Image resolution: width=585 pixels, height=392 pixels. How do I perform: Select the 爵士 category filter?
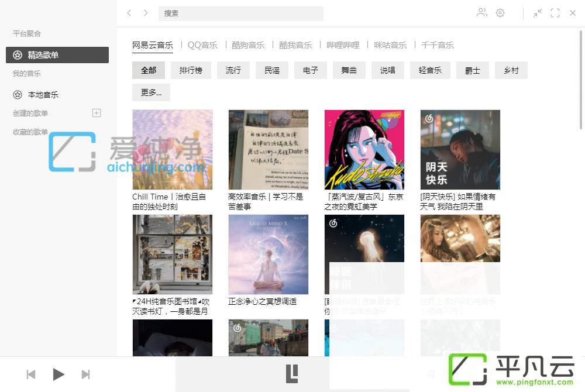tap(473, 70)
